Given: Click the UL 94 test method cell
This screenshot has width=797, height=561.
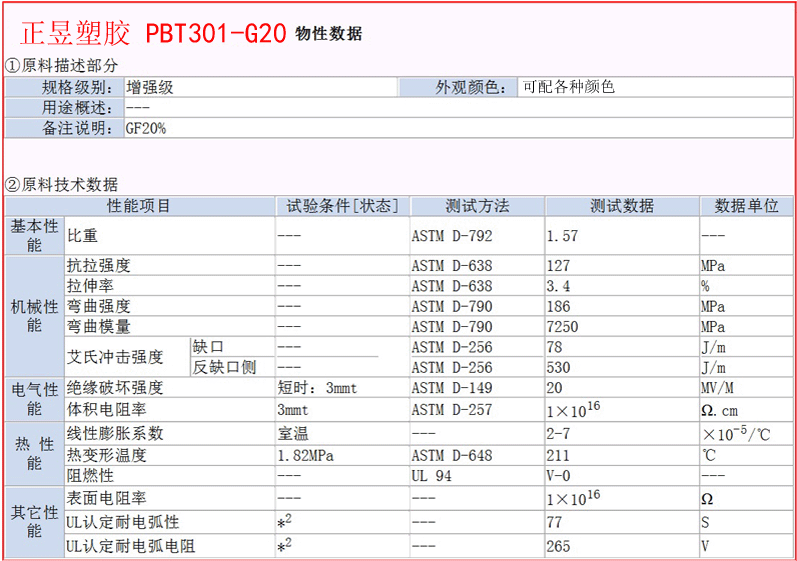Looking at the screenshot, I should [432, 476].
